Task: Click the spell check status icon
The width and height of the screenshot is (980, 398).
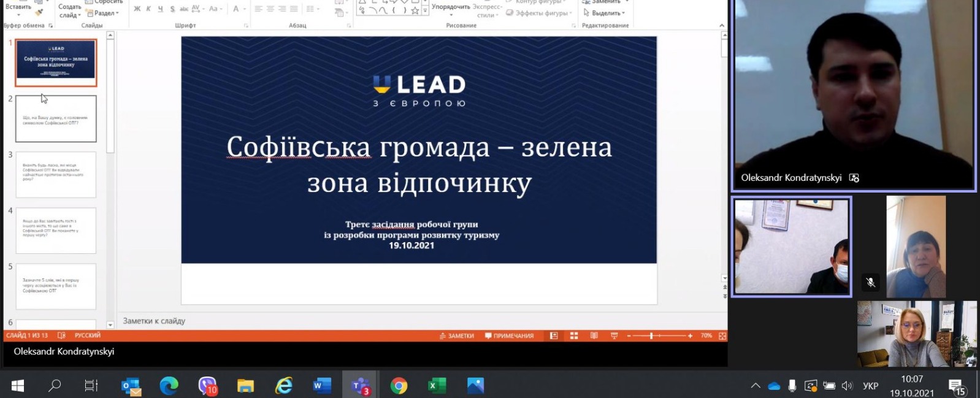Action: [61, 336]
